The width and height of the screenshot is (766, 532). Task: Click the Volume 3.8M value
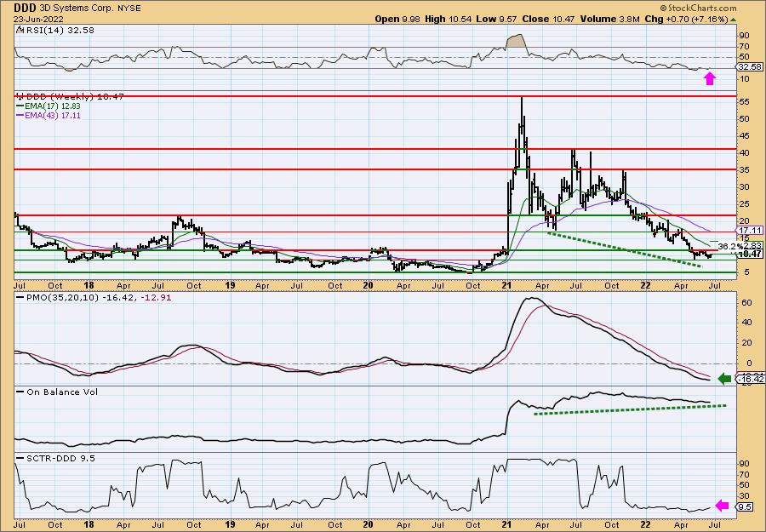point(610,19)
